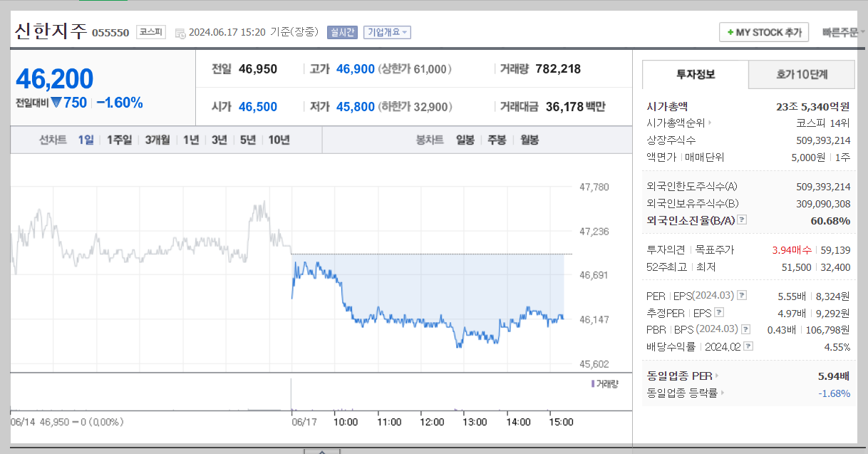Image resolution: width=868 pixels, height=454 pixels.
Task: Click the 52주최고 value 51,500
Action: click(796, 267)
